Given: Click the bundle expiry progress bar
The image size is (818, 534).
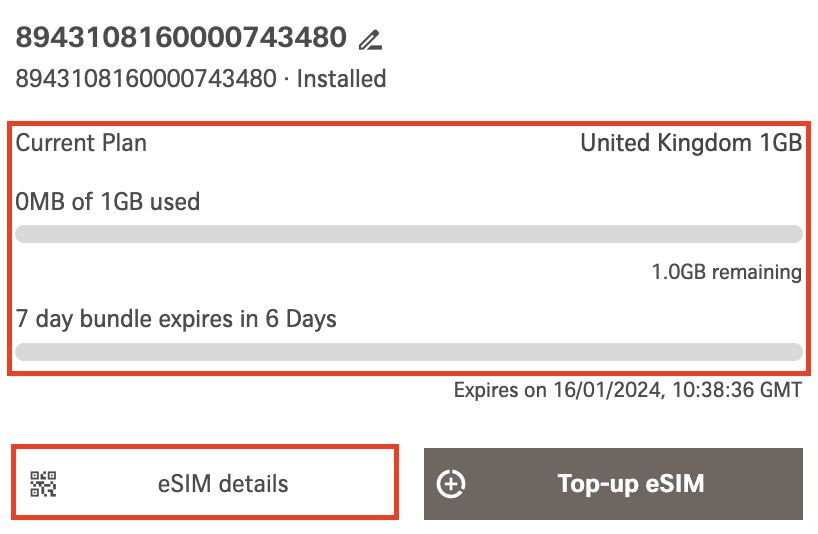Looking at the screenshot, I should point(409,352).
